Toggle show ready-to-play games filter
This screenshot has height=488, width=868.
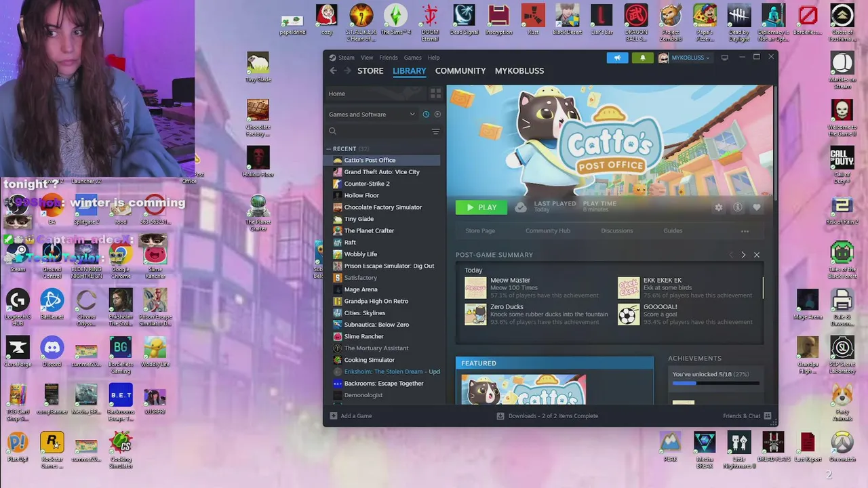[437, 114]
